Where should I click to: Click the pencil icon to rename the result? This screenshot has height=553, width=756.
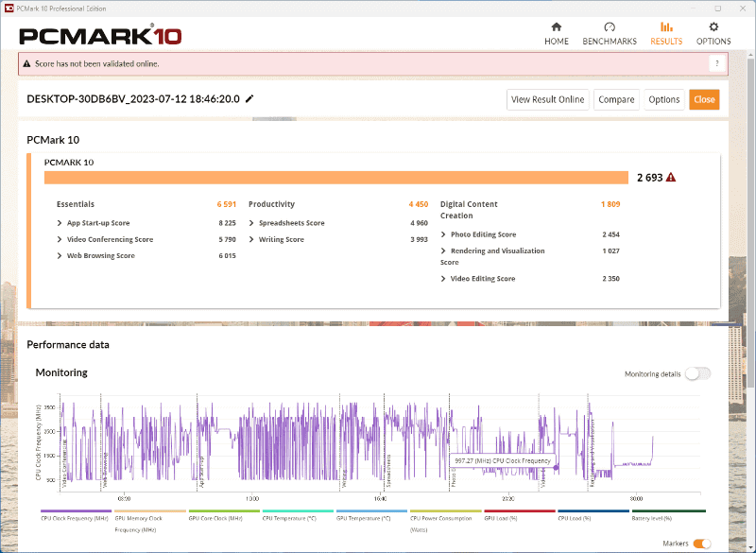(248, 98)
